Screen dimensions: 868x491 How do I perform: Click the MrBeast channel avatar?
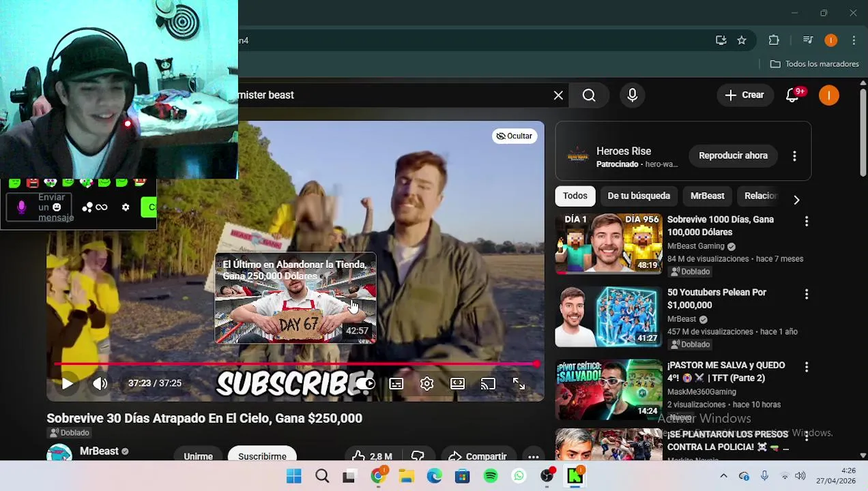[x=59, y=453]
